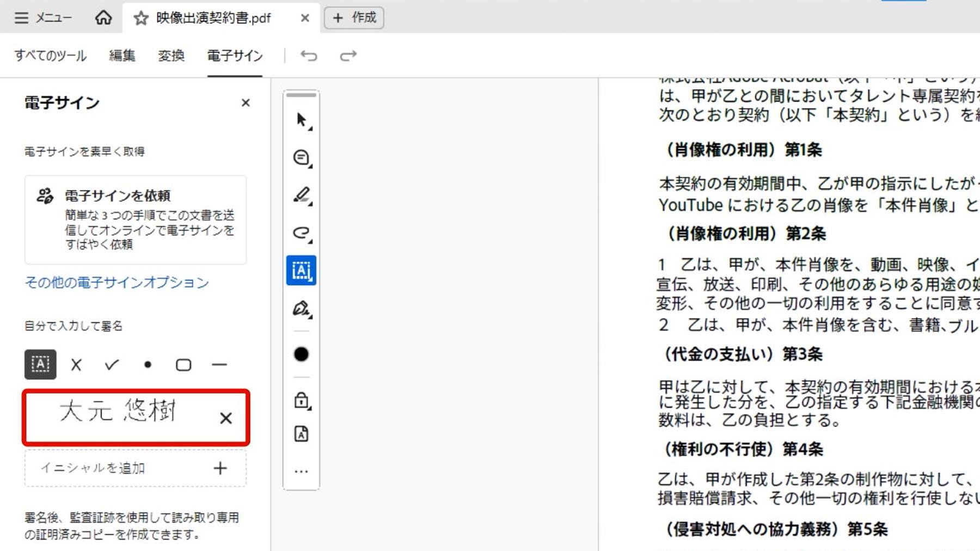The height and width of the screenshot is (551, 980).
Task: Open the black color picker swatch
Action: pos(301,354)
